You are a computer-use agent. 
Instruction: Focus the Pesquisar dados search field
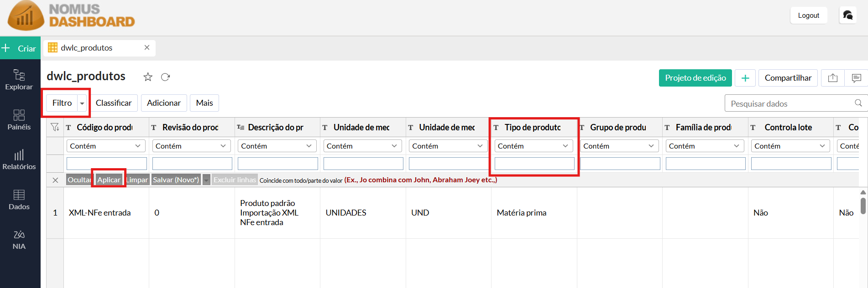790,103
